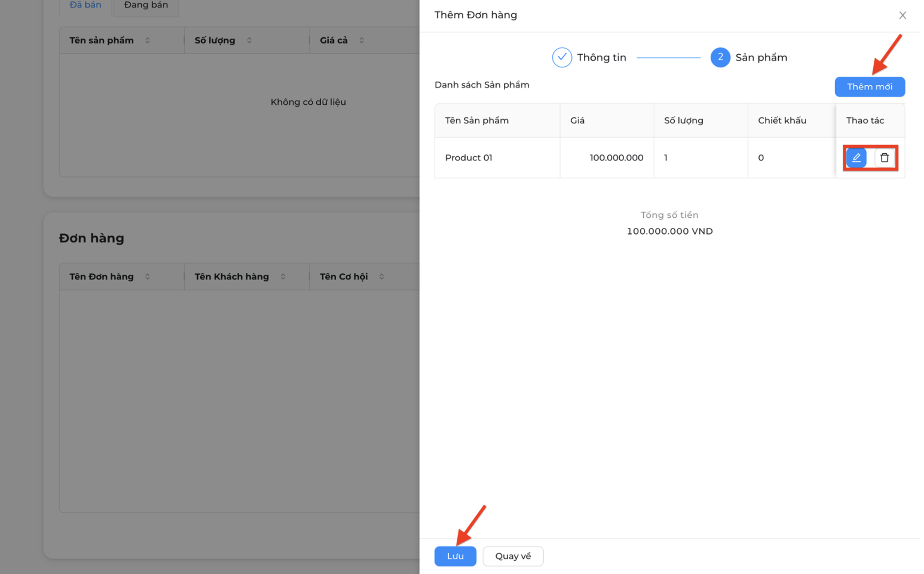Screen dimensions: 924x574
Task: Sort by Giá cả column
Action: click(362, 40)
